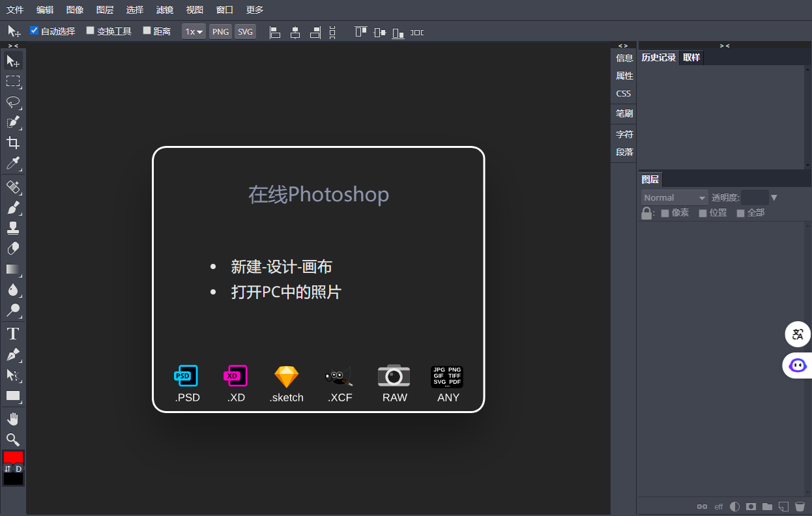Choose the Clone Stamp tool
Image resolution: width=812 pixels, height=516 pixels.
[13, 228]
